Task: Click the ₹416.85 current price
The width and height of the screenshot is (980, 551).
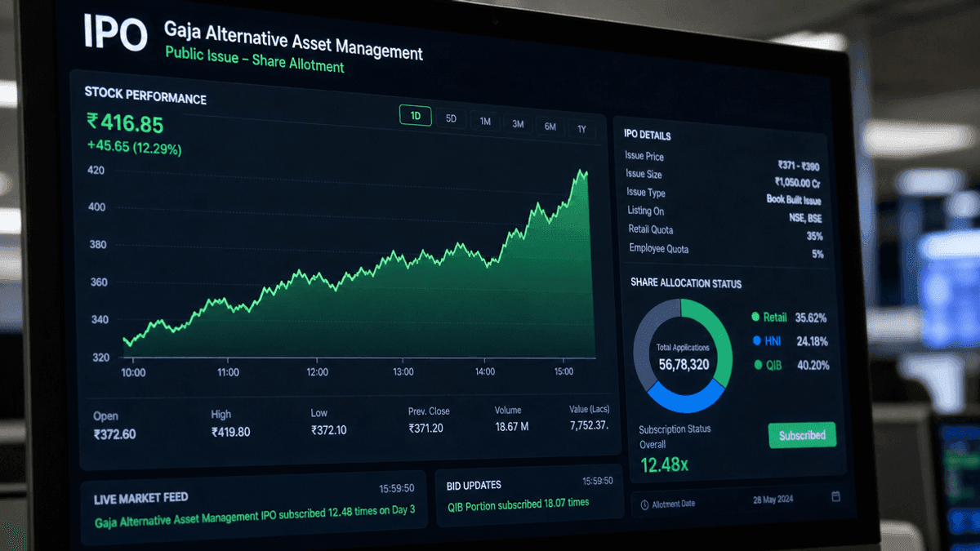Action: [125, 123]
